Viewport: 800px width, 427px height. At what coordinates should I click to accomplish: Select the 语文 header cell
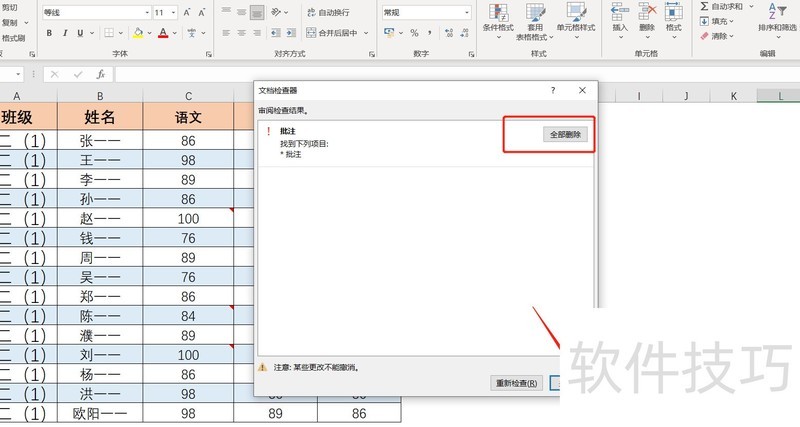188,117
